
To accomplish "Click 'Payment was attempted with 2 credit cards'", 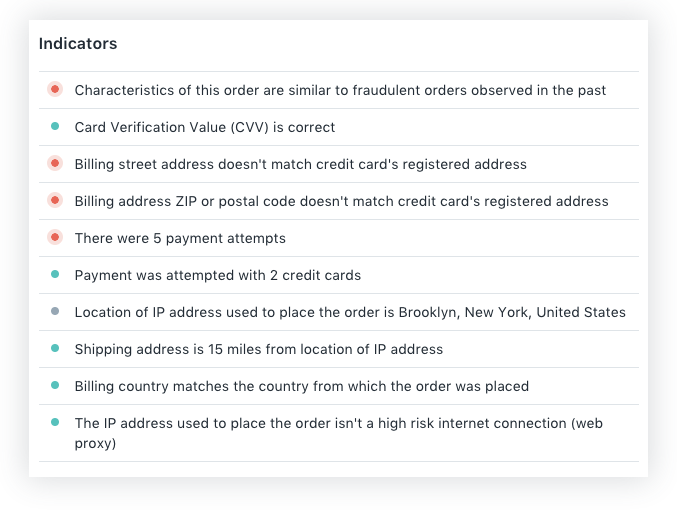I will [x=218, y=276].
